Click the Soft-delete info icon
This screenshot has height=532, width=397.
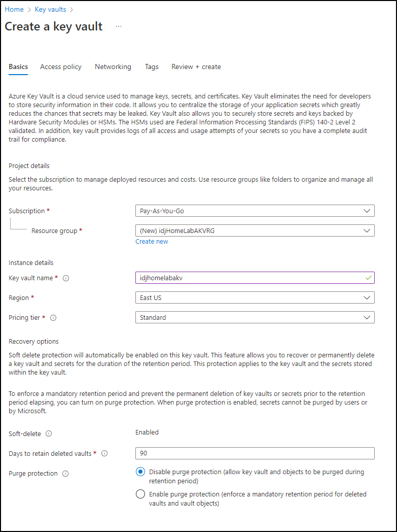coord(49,434)
